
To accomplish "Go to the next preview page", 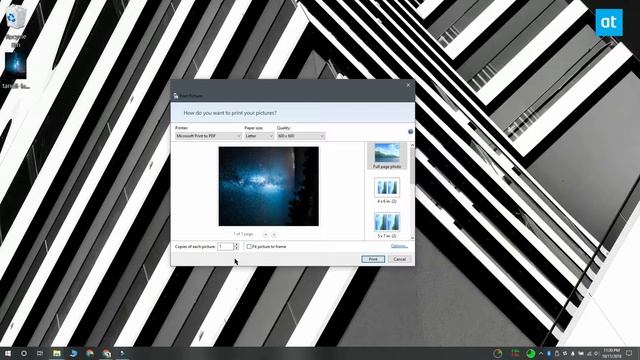I will tap(274, 234).
